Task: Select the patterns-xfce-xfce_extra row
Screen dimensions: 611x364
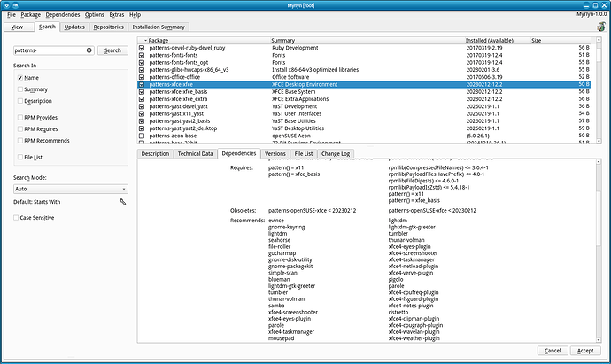Action: [x=364, y=99]
